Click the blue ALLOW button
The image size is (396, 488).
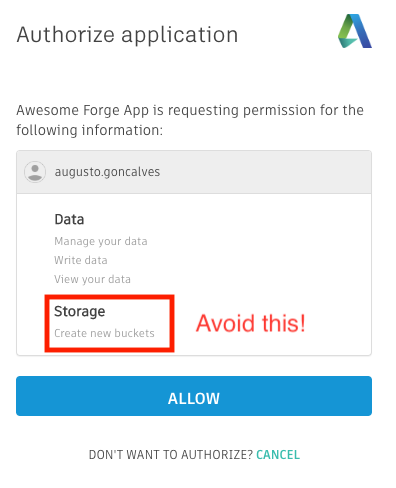point(194,396)
